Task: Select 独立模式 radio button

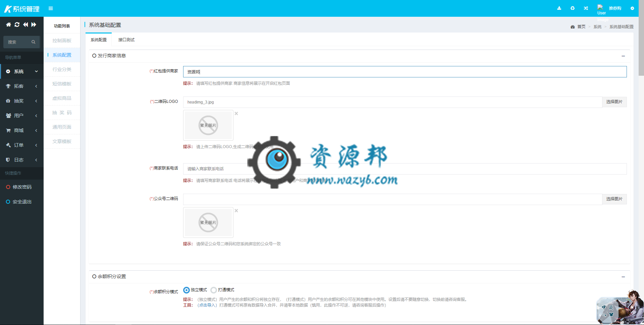Action: coord(186,290)
